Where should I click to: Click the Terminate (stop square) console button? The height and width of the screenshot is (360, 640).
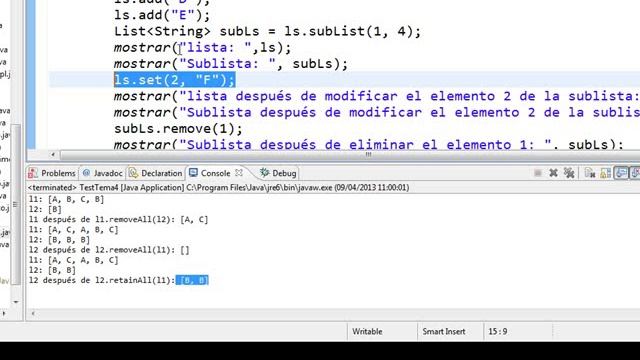tap(538, 173)
